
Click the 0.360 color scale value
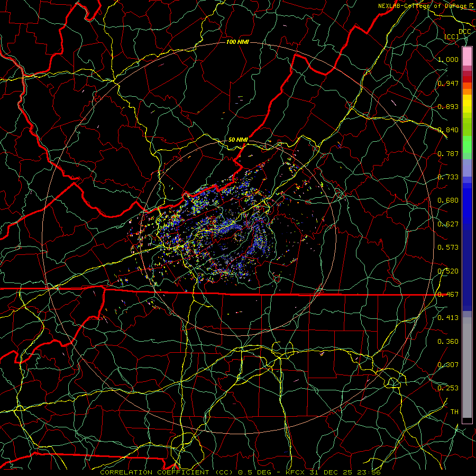click(x=448, y=342)
